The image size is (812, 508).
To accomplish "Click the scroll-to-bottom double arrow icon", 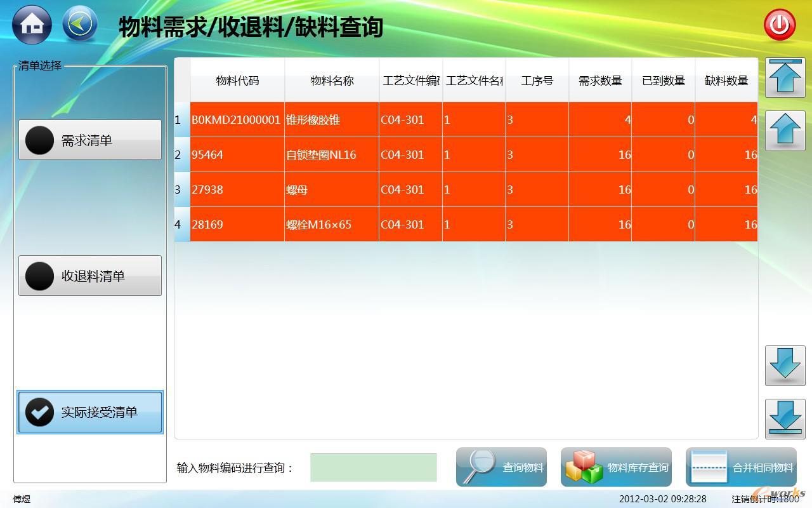I will tap(785, 418).
